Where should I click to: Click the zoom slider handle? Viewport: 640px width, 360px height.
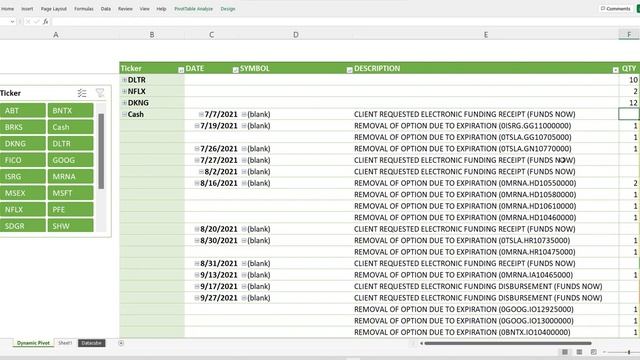tap(629, 352)
